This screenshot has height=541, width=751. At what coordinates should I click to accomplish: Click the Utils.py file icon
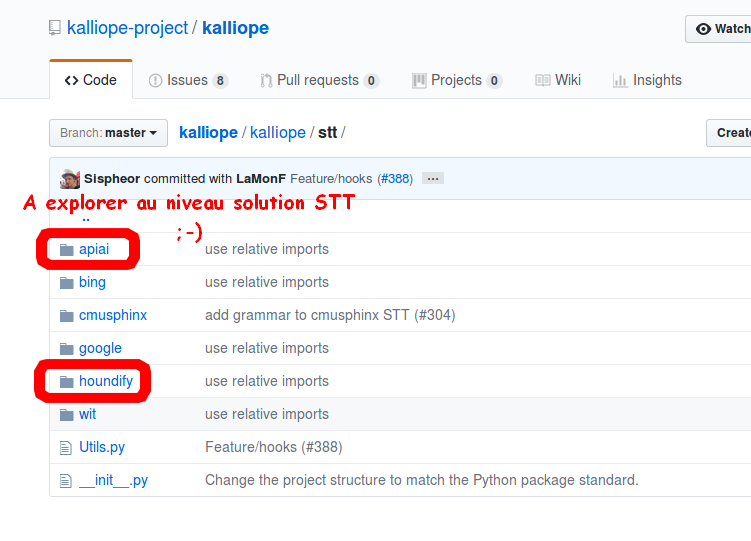click(66, 448)
